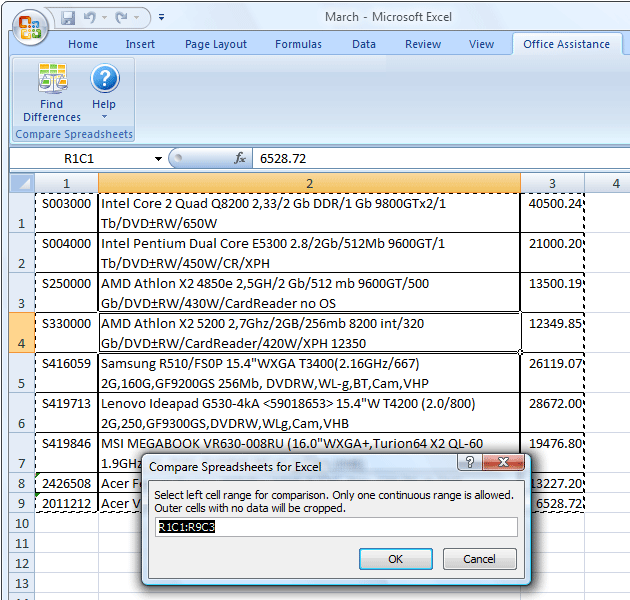Open the Office Button menu
The image size is (630, 600).
point(30,27)
